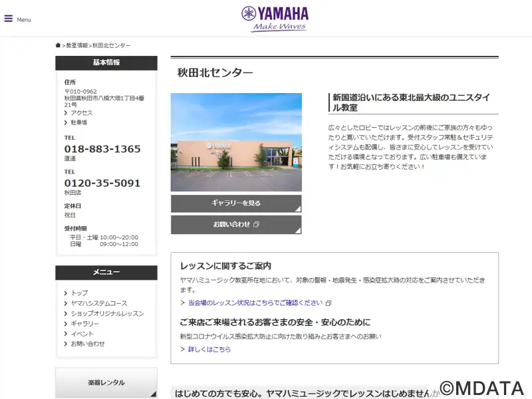Click 秋田北センター in breadcrumb
532x399 pixels.
tap(112, 45)
